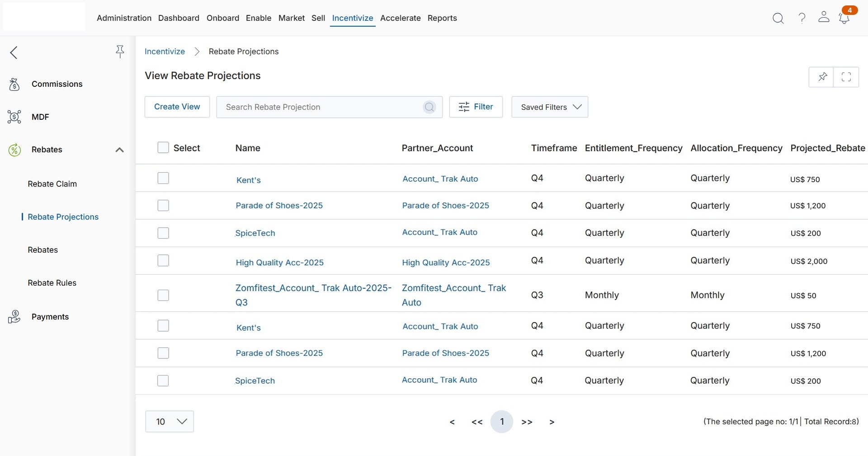Image resolution: width=868 pixels, height=456 pixels.
Task: Check the box for the Zomfitest_Account row
Action: point(163,295)
